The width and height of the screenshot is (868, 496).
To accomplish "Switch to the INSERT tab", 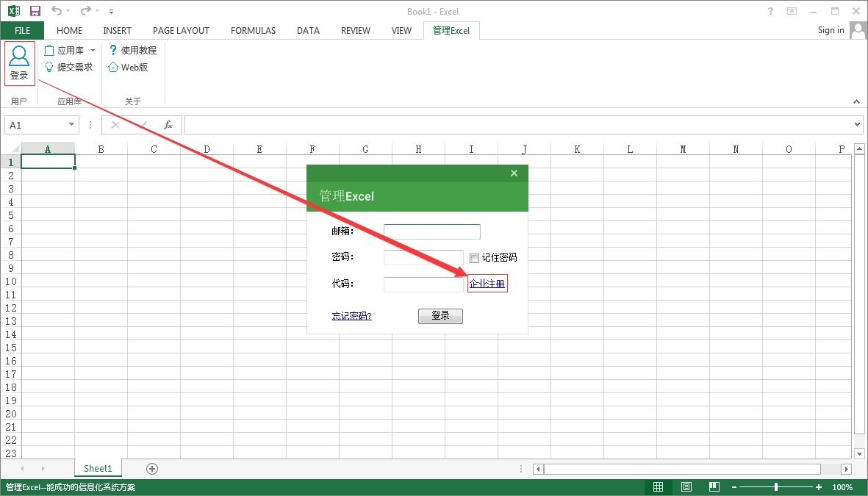I will pos(118,30).
